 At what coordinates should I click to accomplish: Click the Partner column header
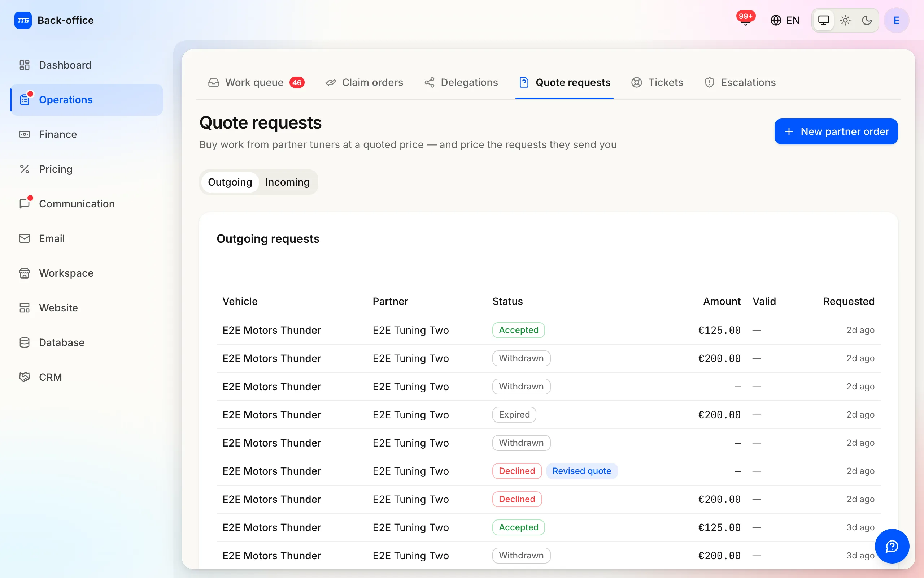pyautogui.click(x=390, y=301)
